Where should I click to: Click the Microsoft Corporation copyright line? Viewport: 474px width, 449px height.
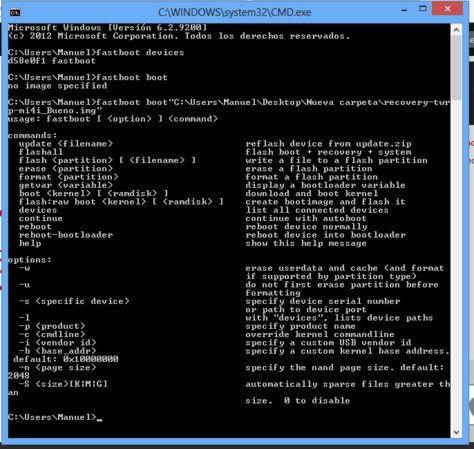pos(179,36)
